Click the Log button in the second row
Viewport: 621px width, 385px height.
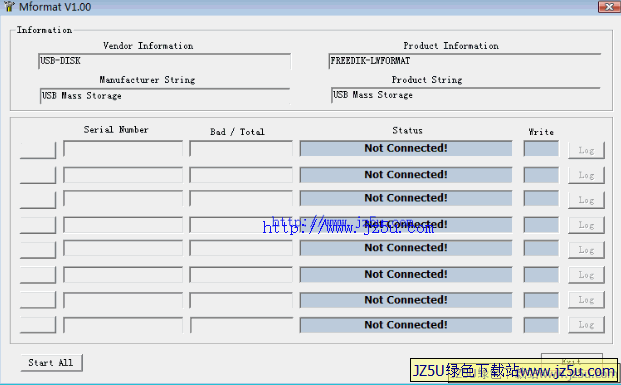(586, 175)
